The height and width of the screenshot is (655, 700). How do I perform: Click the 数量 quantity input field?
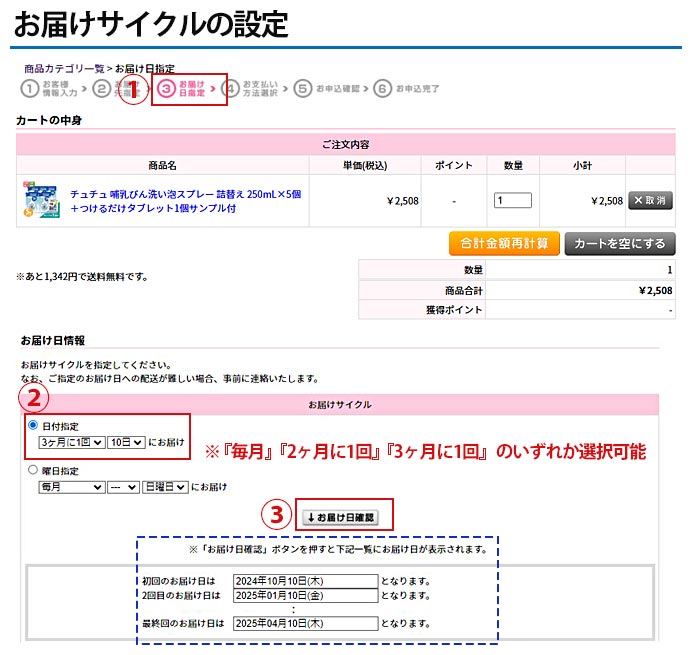pos(513,200)
